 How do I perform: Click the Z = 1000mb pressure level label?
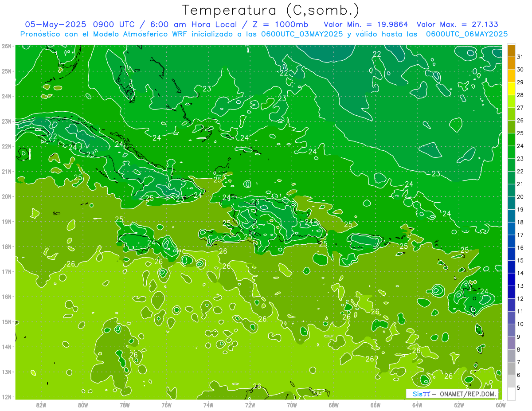click(x=280, y=24)
